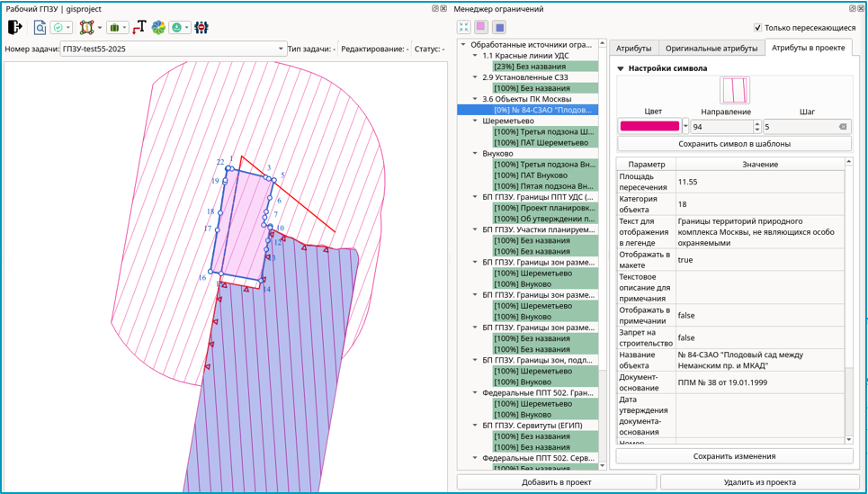Uncheck the Только пересекающиеся checkbox

click(758, 28)
